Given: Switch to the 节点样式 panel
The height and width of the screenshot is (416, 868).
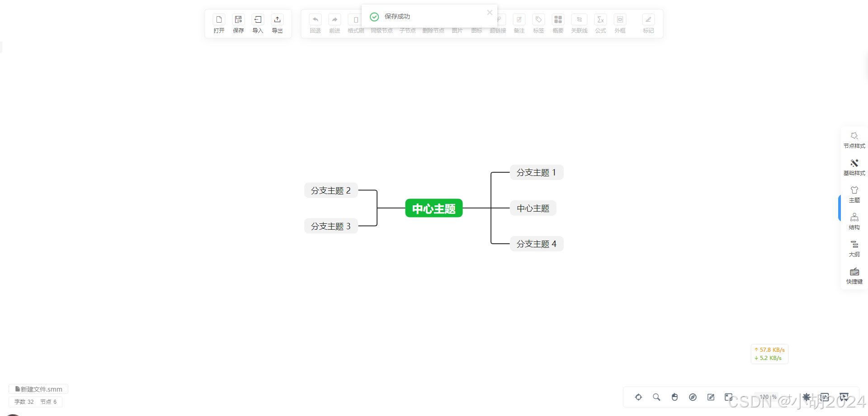Looking at the screenshot, I should (x=854, y=140).
